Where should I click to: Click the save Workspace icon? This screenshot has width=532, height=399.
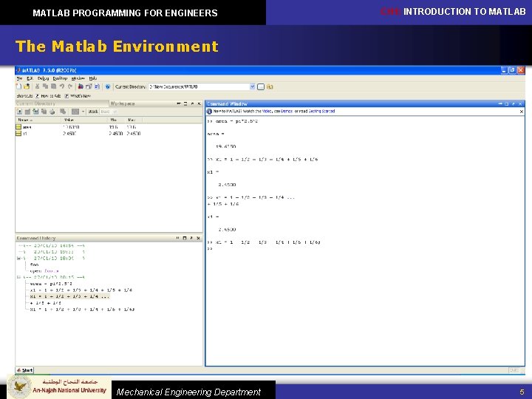tap(44, 112)
